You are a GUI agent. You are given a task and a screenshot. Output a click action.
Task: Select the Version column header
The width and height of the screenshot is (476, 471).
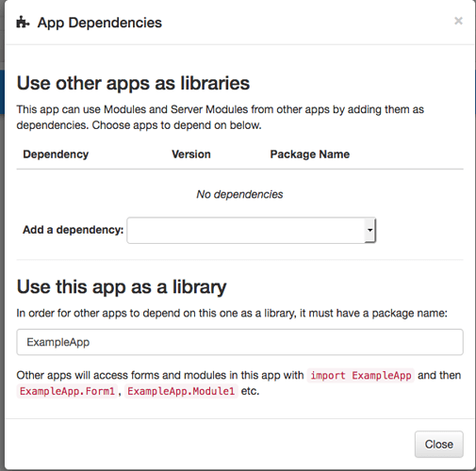click(x=191, y=154)
